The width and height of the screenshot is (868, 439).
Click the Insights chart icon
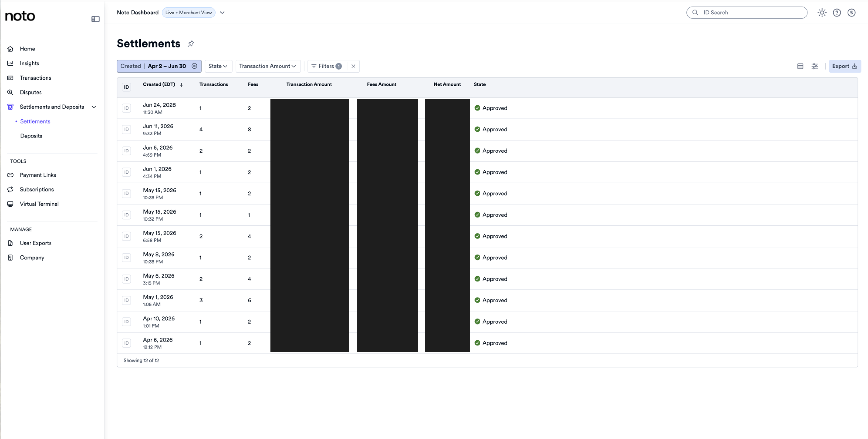pyautogui.click(x=10, y=63)
